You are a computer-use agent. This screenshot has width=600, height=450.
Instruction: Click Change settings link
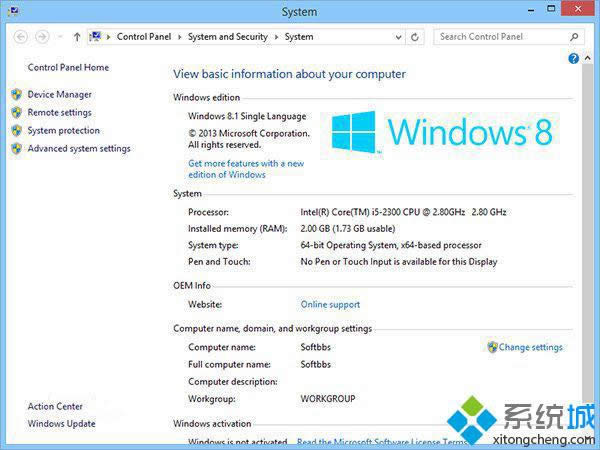coord(530,347)
